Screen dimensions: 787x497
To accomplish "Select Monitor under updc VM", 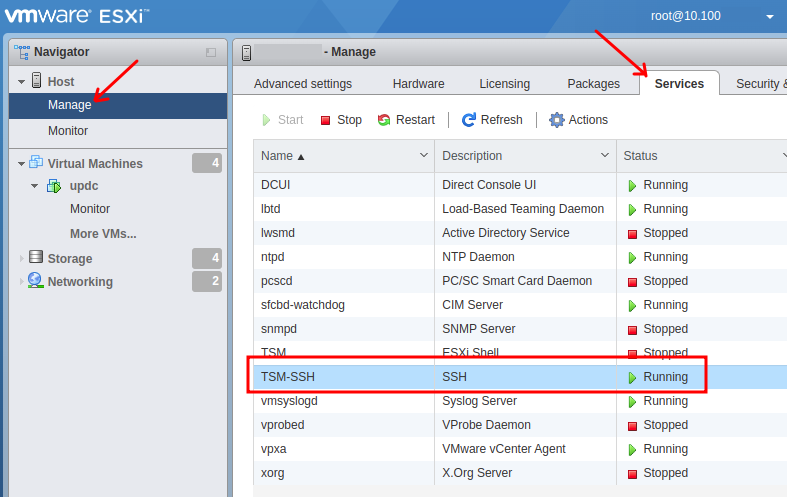I will (90, 209).
